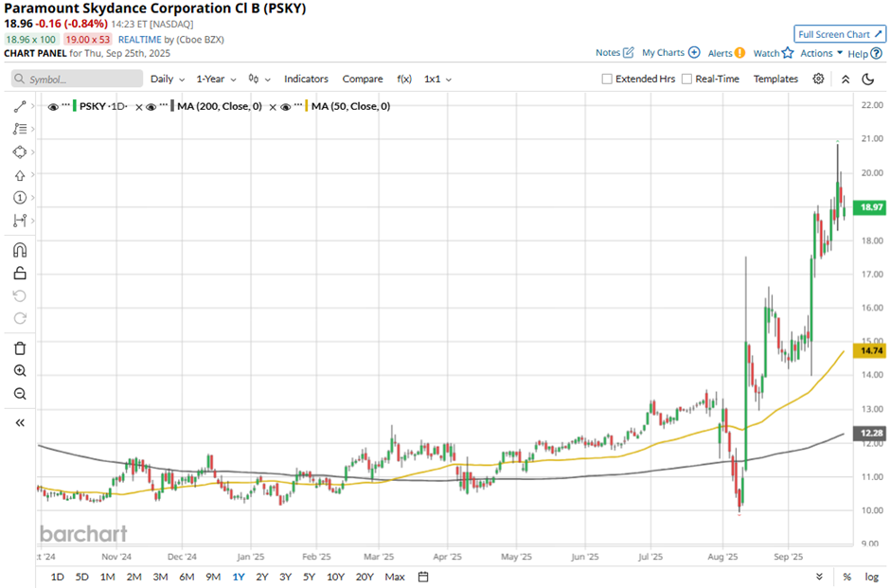Select the arrow marker tool
Viewport: 890px width, 588px height.
pyautogui.click(x=20, y=175)
